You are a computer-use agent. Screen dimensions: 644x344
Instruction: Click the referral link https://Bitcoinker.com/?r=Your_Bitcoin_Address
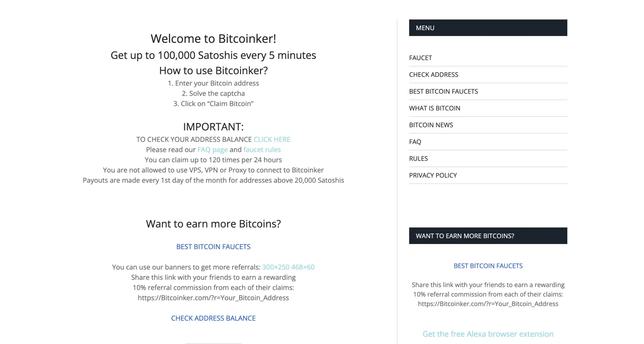coord(213,297)
